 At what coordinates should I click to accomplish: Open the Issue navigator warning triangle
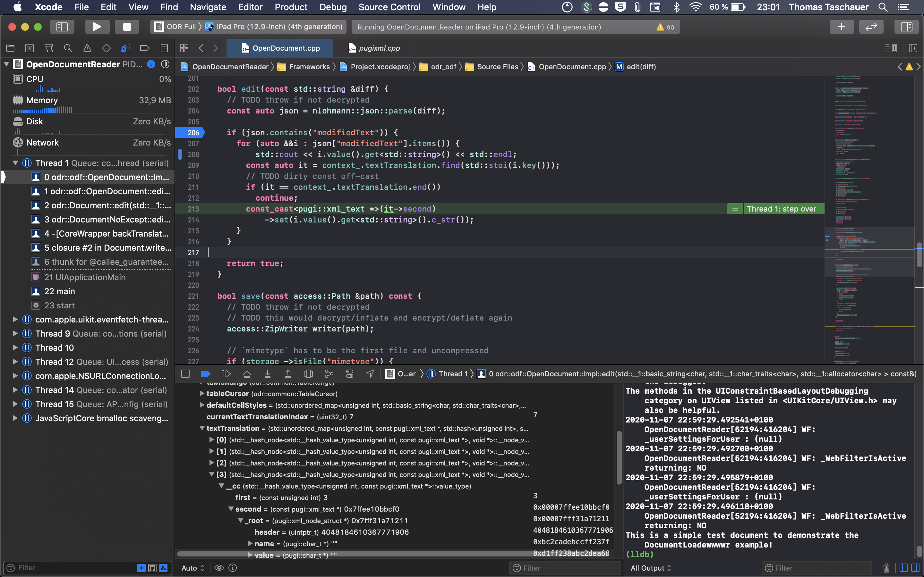[87, 48]
